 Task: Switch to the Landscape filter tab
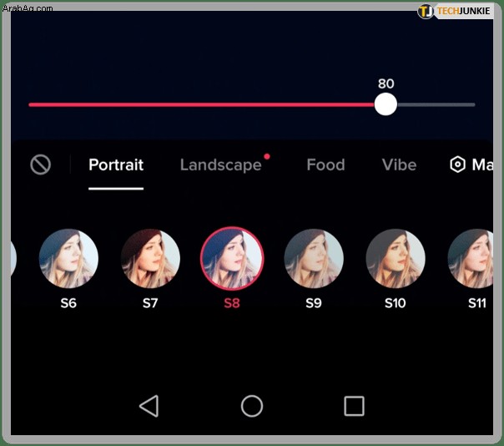[221, 165]
